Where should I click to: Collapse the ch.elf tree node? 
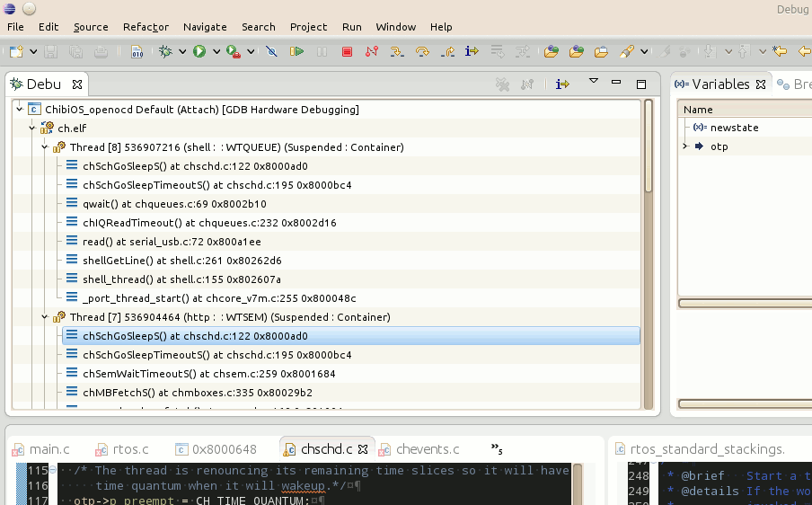32,128
